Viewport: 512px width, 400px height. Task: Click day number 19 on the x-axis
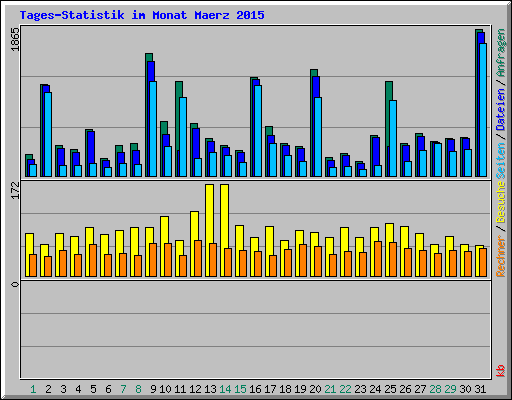300,389
